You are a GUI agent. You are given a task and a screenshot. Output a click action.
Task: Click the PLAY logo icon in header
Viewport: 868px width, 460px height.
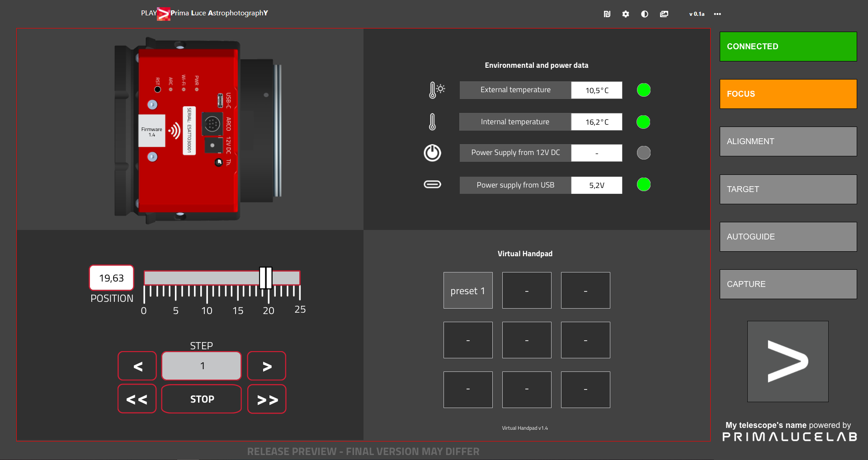click(164, 14)
